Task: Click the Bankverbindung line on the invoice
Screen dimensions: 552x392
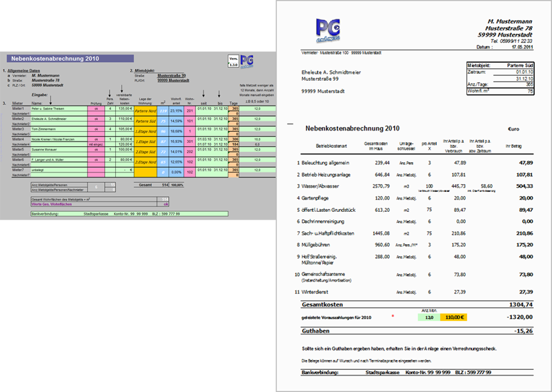Action: tap(417, 372)
